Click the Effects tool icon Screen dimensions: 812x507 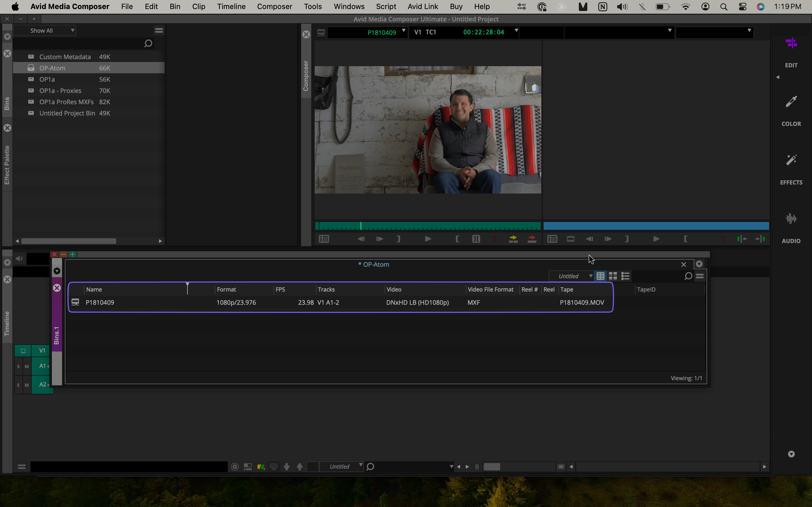791,160
